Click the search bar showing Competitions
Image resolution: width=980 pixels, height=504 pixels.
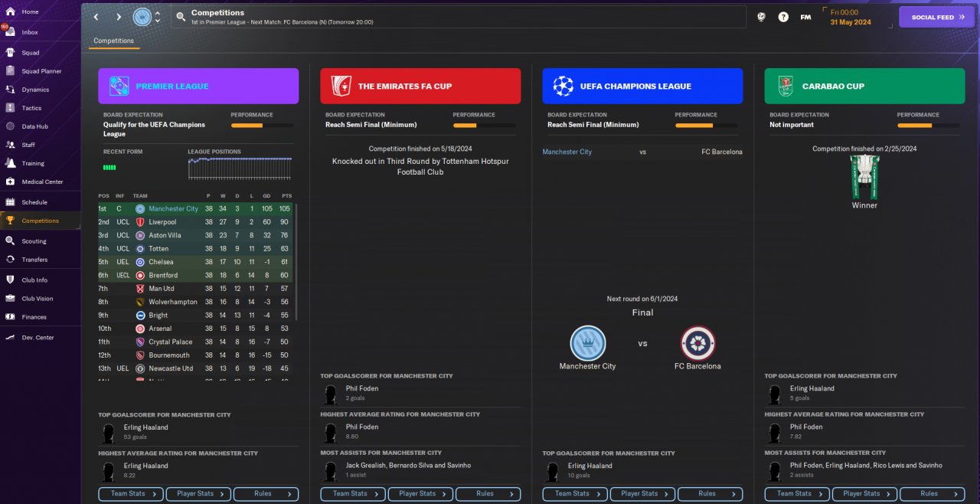pyautogui.click(x=458, y=17)
